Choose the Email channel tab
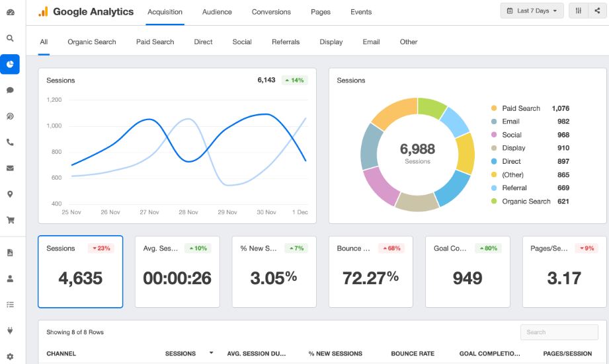Screen dimensions: 609x364 [x=371, y=42]
